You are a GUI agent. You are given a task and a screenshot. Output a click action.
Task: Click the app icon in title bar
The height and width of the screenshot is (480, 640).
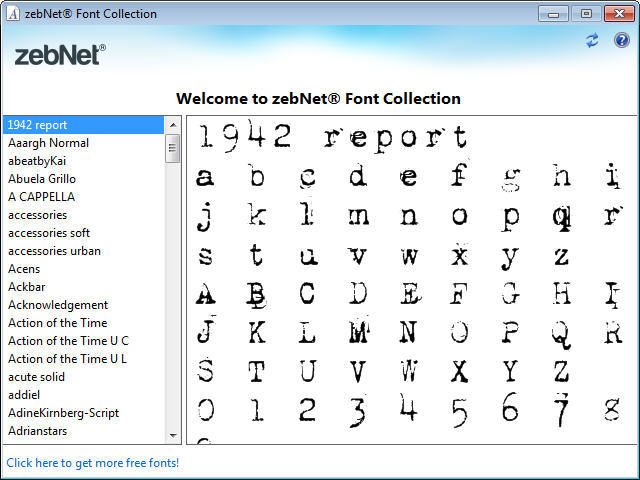pos(13,13)
